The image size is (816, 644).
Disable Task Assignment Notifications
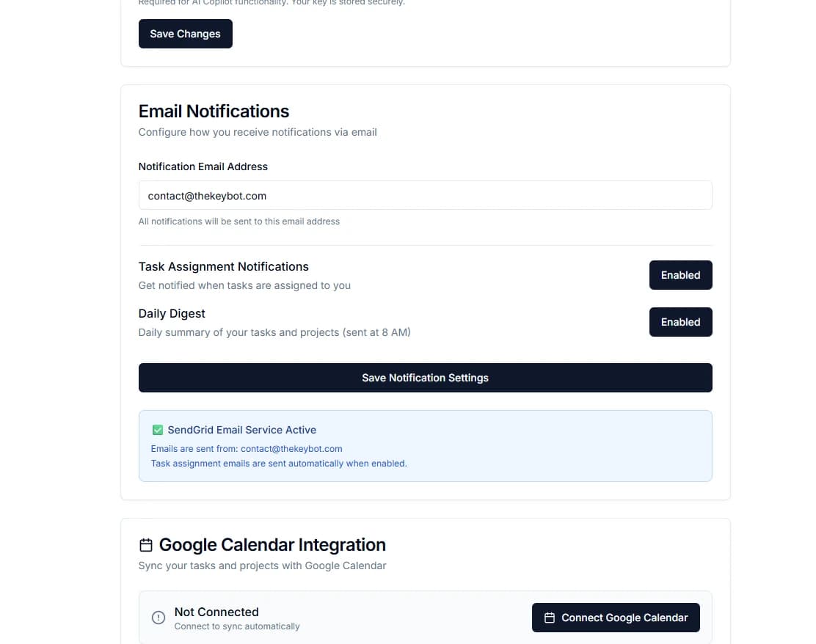click(x=680, y=275)
